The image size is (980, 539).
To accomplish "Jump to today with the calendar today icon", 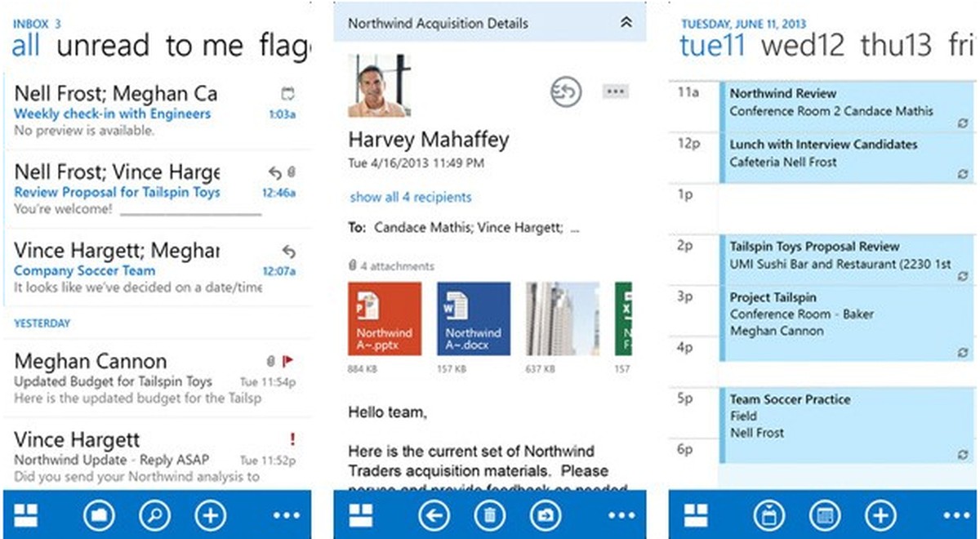I will pos(767,515).
